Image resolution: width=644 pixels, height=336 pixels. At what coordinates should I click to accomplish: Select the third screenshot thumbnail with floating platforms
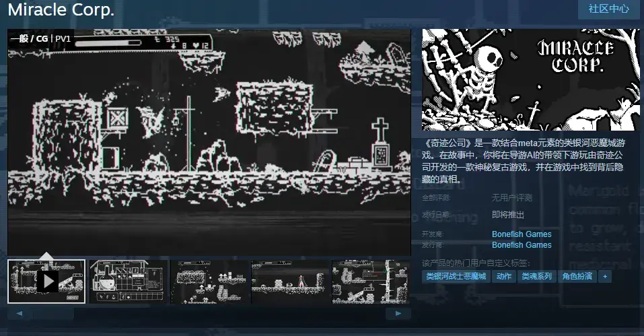pos(209,281)
